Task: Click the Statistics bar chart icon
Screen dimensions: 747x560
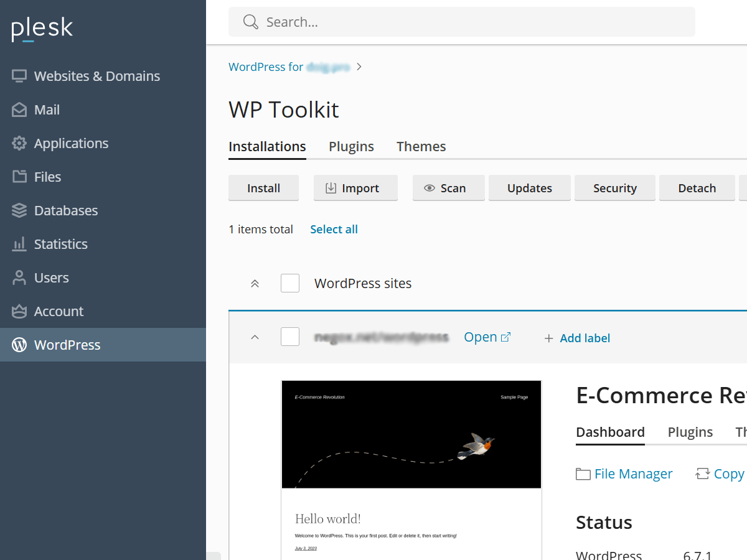Action: [19, 244]
